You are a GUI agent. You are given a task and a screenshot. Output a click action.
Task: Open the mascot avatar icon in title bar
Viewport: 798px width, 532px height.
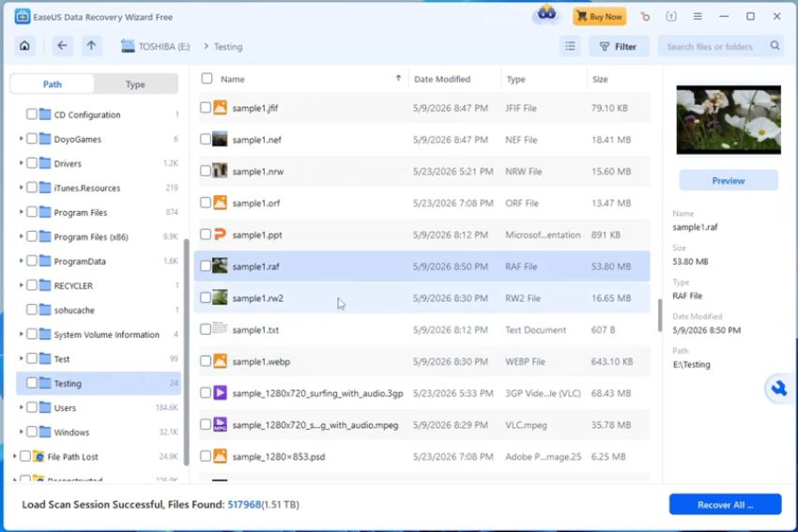click(x=546, y=15)
